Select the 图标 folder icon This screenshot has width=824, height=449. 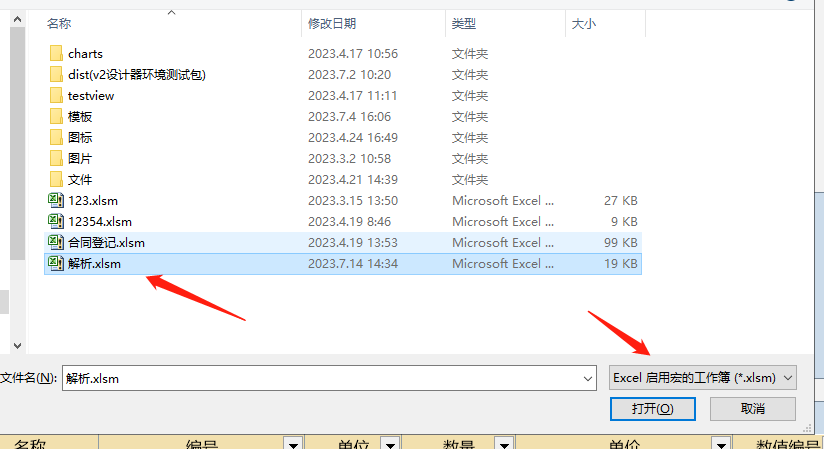pyautogui.click(x=56, y=137)
